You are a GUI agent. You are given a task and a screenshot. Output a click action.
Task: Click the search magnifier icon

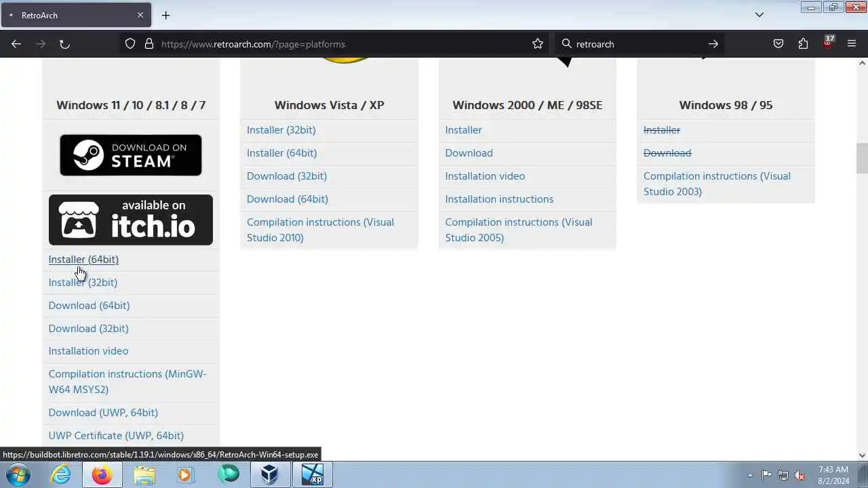pos(567,44)
